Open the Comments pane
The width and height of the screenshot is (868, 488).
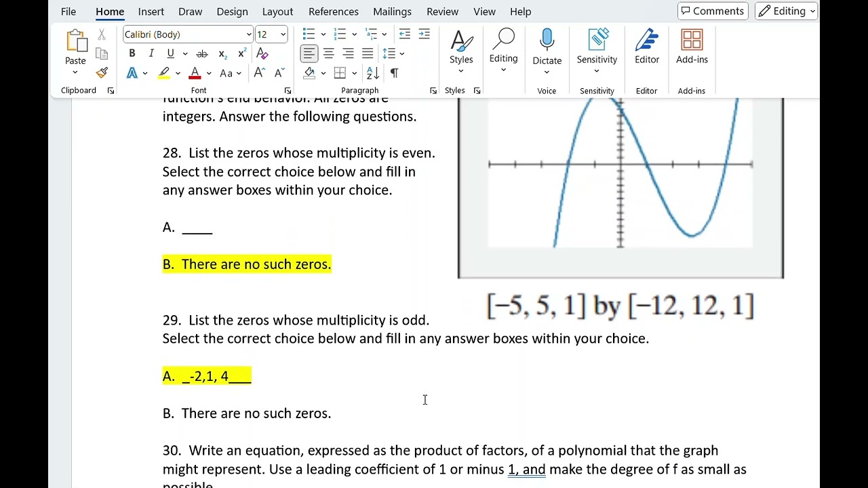[713, 11]
